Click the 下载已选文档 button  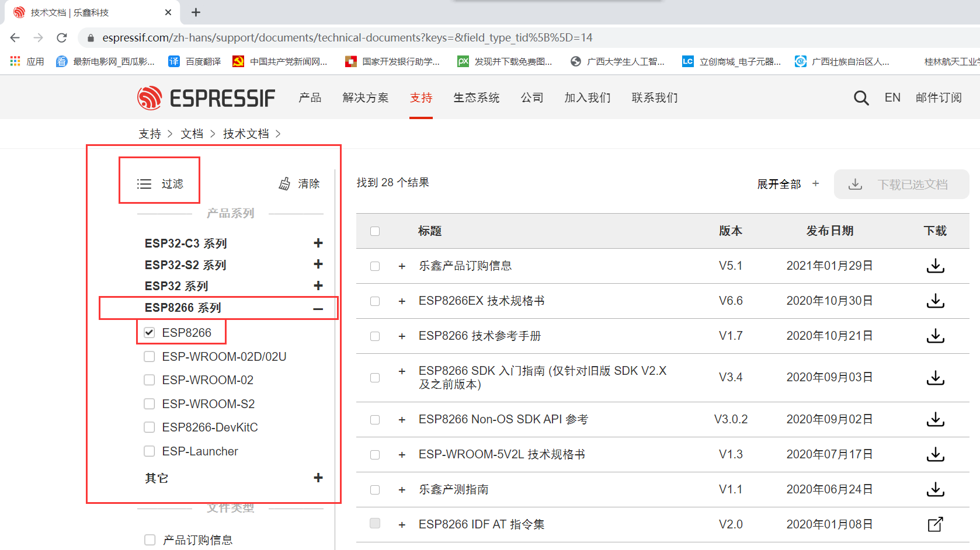(x=901, y=185)
